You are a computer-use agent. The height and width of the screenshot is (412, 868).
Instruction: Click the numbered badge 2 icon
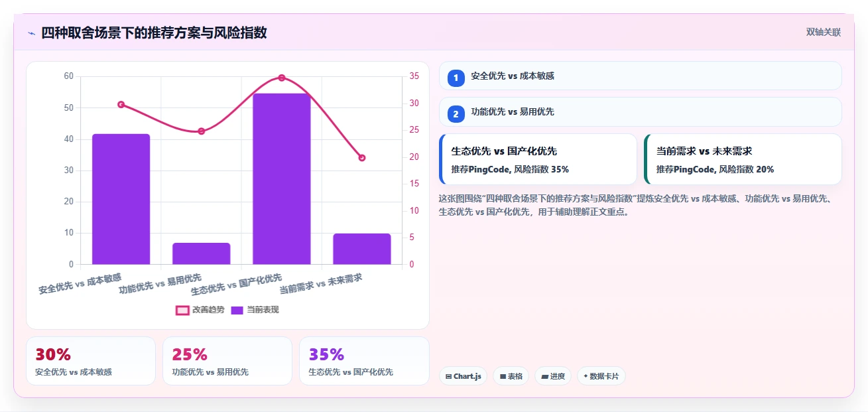click(456, 114)
